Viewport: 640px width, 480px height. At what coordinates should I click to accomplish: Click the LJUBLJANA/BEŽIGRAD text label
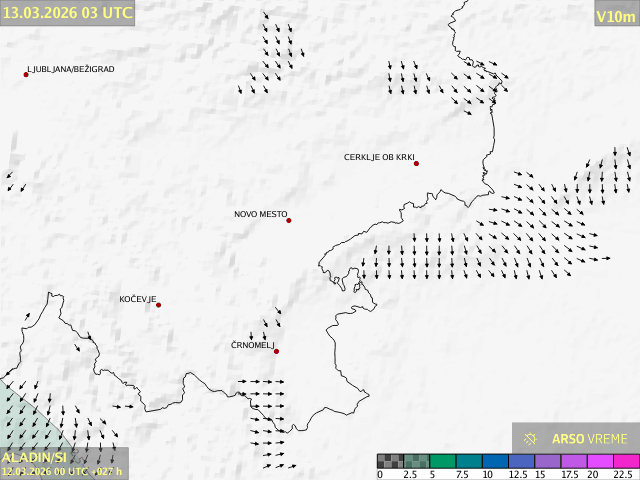point(71,69)
